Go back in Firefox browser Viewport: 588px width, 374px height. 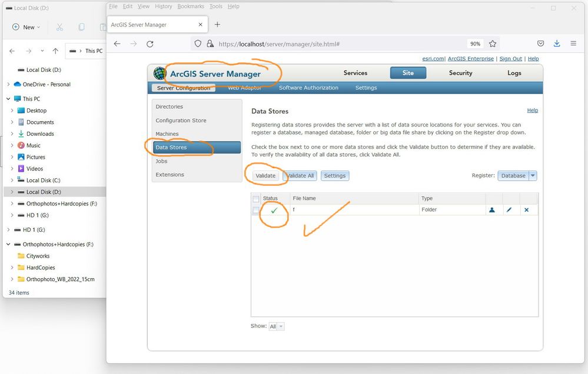pyautogui.click(x=117, y=44)
